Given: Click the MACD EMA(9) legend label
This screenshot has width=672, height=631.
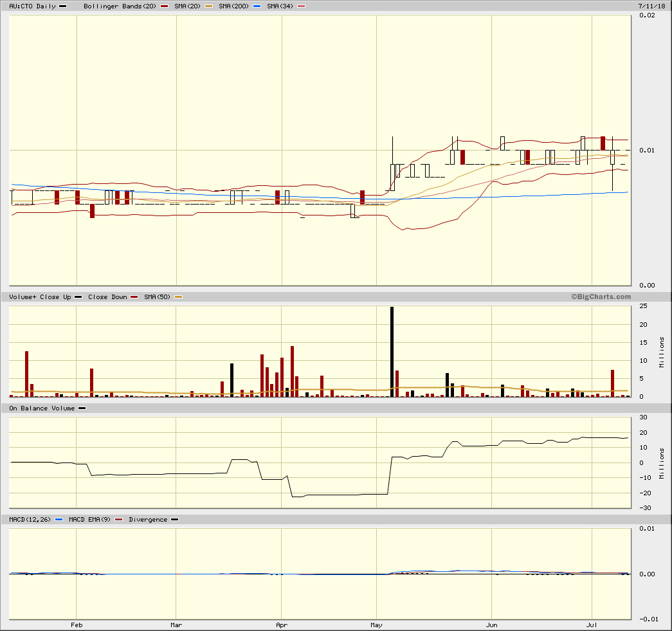Looking at the screenshot, I should pos(89,520).
